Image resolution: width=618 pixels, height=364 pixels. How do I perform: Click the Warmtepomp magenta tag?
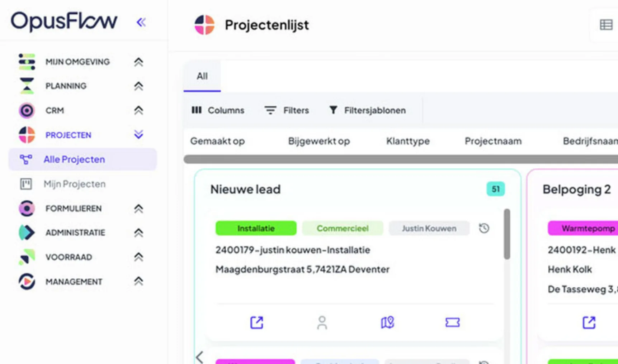click(583, 228)
